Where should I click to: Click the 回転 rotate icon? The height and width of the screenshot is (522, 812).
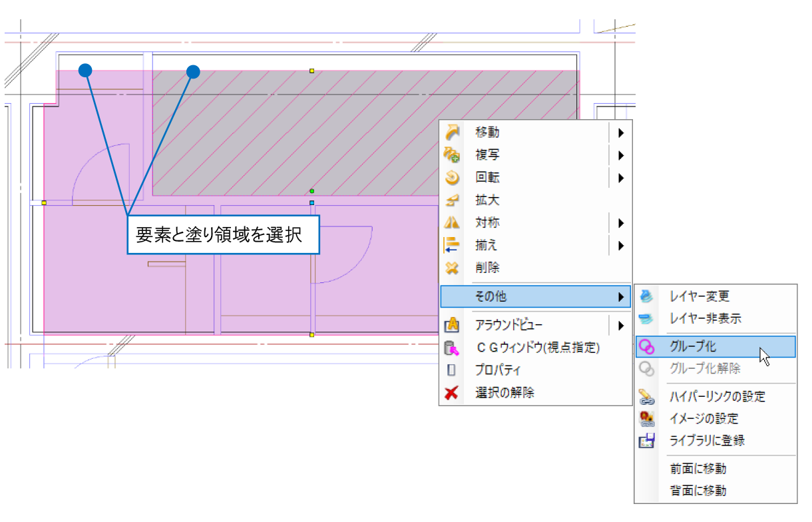[x=452, y=177]
